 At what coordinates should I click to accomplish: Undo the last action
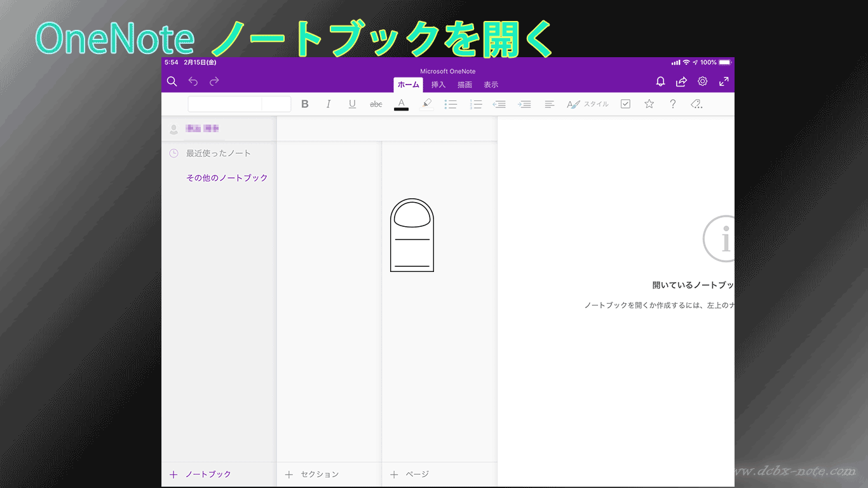tap(193, 81)
